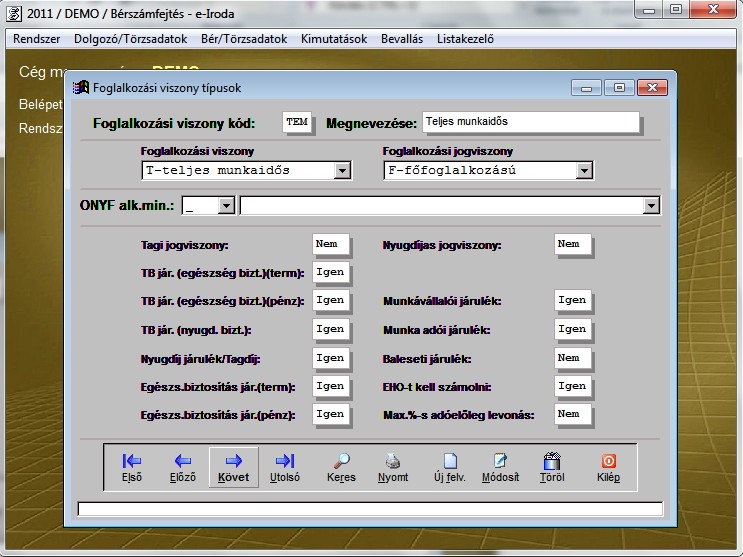Screen dimensions: 743x557
Task: Click the Megnevezése text field
Action: coord(530,122)
